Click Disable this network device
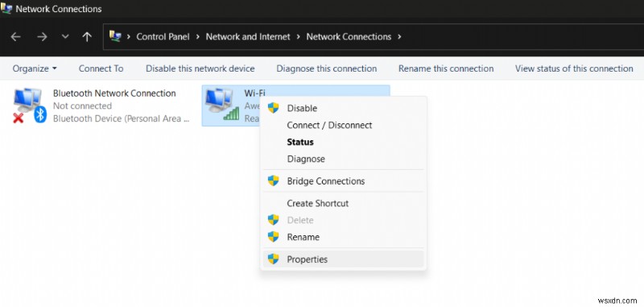The height and width of the screenshot is (307, 644). click(200, 68)
